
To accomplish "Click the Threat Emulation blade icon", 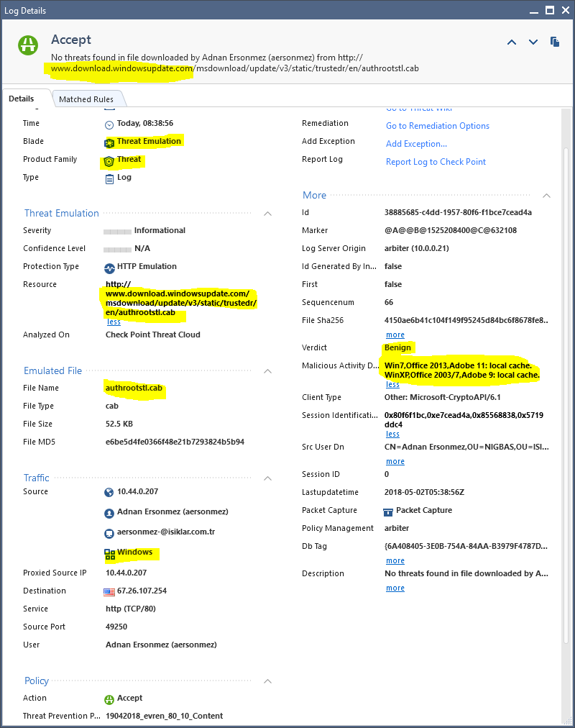I will pyautogui.click(x=109, y=142).
